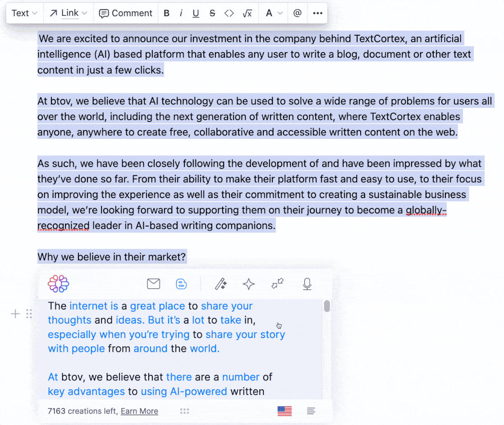Click the generated text scrollbar thumb
Viewport: 504px width, 425px height.
(327, 306)
